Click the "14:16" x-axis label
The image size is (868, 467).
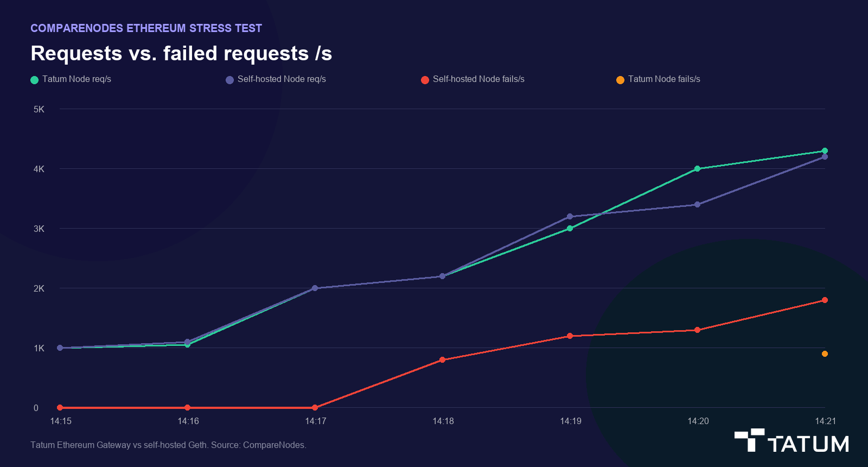click(188, 421)
